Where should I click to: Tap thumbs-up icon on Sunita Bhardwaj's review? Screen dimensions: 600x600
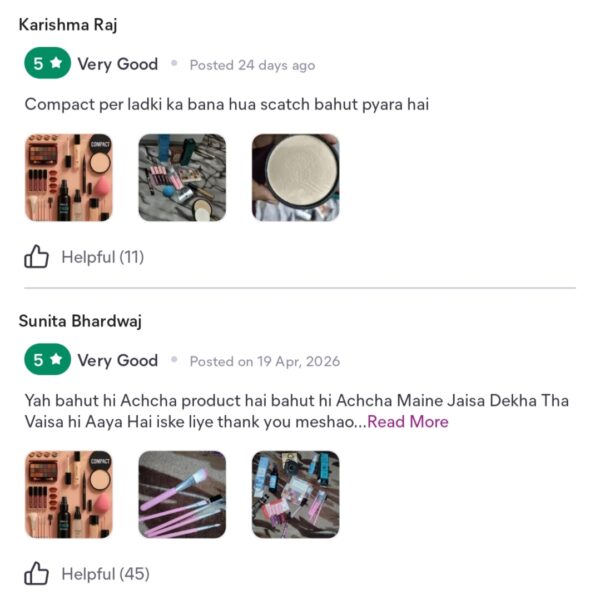tap(36, 573)
